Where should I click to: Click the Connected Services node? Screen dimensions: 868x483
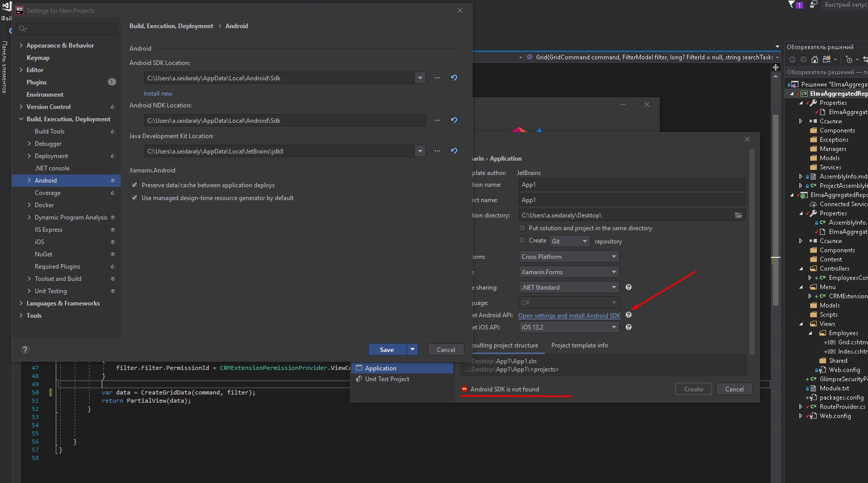[843, 204]
